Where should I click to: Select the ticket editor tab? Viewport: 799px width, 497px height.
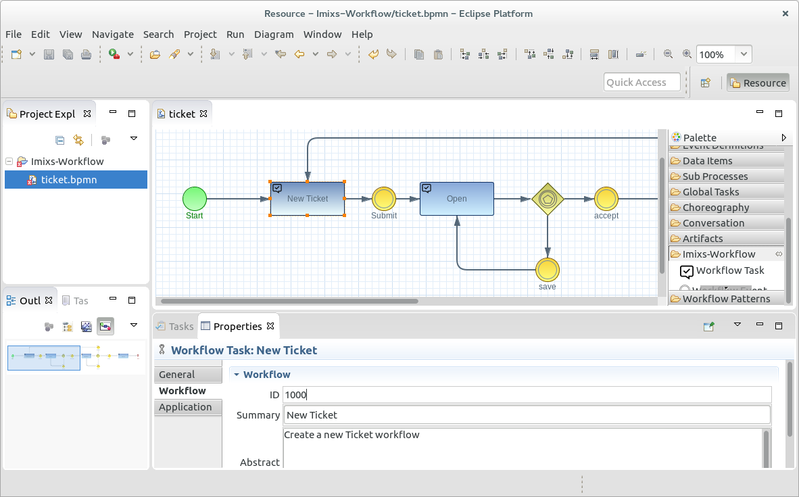181,114
